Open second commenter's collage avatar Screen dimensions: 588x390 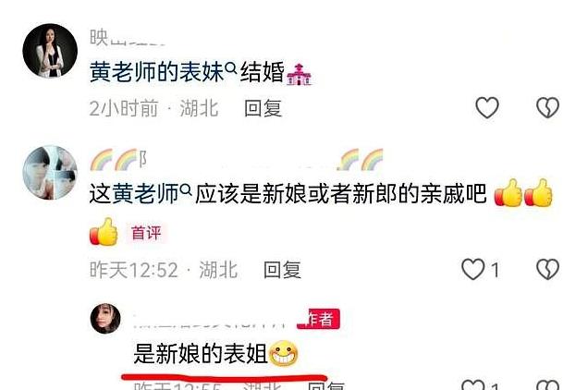click(x=50, y=173)
